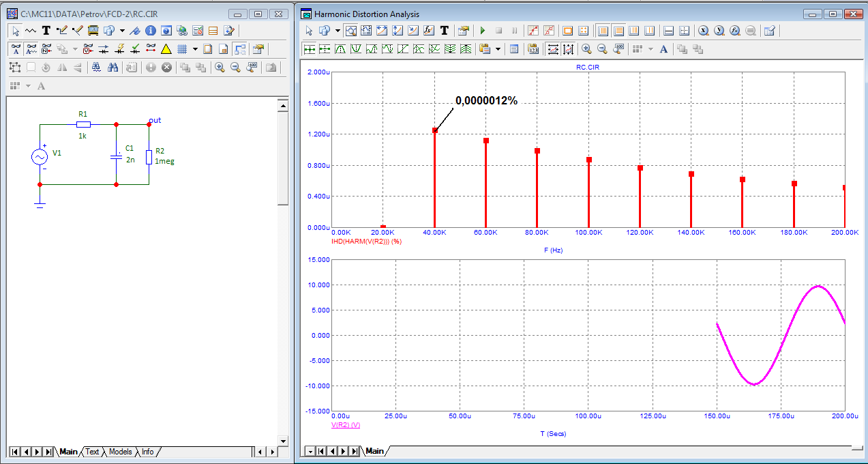Click the numeric output 123 icon

click(533, 49)
